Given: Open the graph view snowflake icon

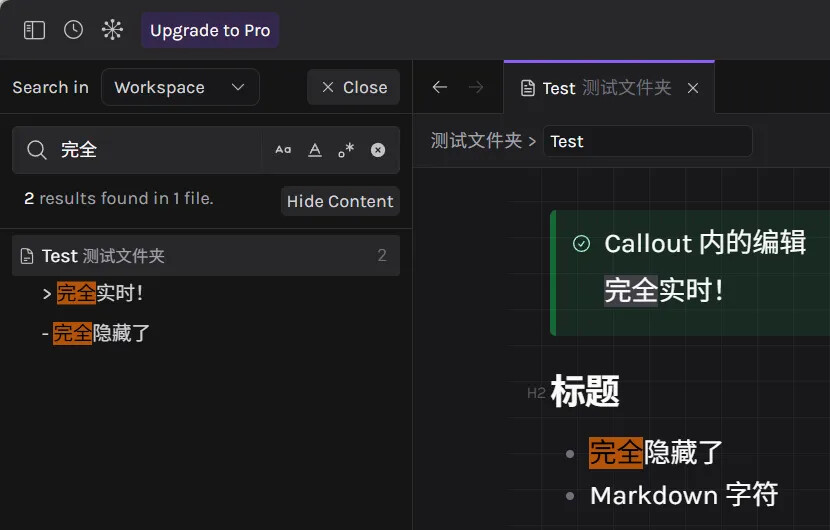Looking at the screenshot, I should pyautogui.click(x=112, y=30).
